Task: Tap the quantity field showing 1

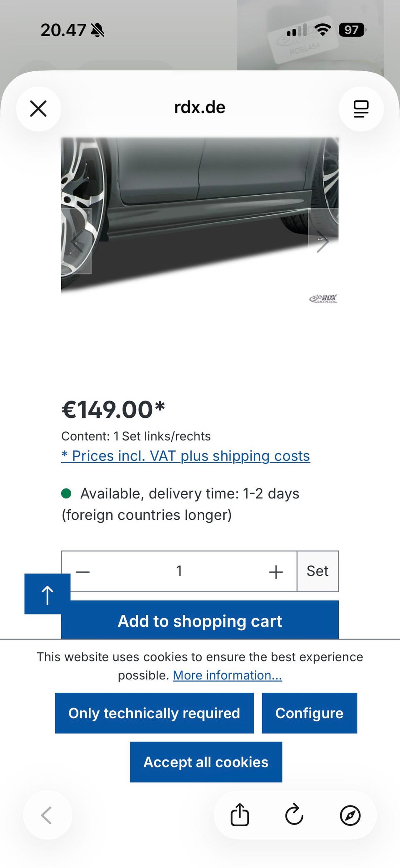Action: pos(179,571)
